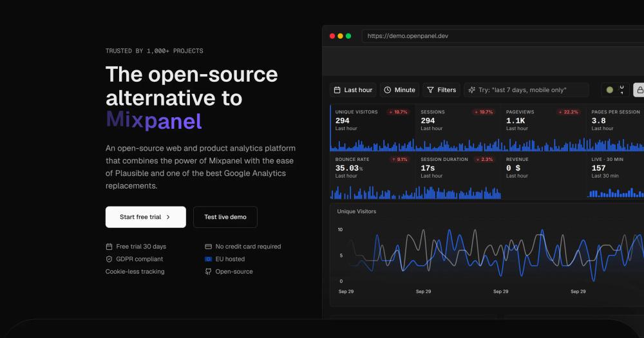Click the lock icon button
644x338 pixels.
[639, 90]
